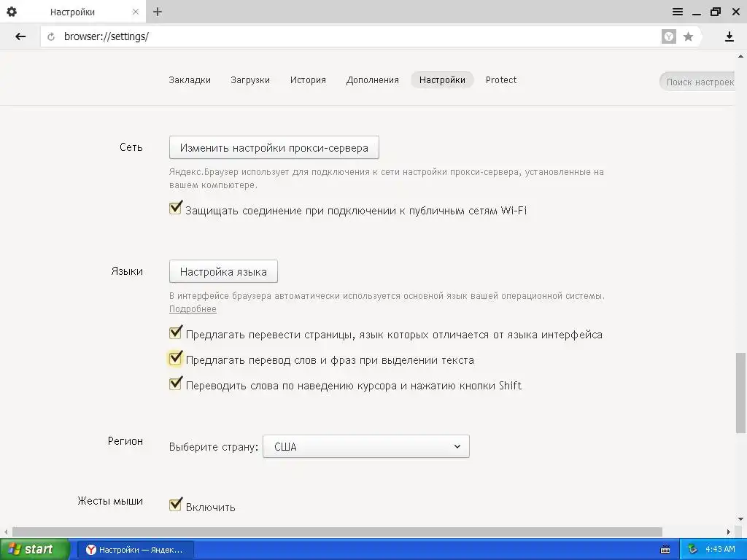Click the Языки section label

[127, 271]
